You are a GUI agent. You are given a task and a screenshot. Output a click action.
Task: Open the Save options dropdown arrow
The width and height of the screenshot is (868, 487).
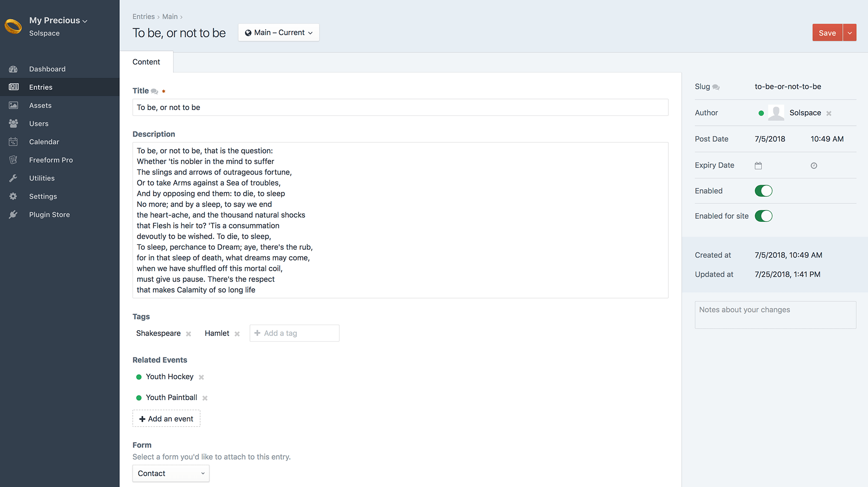tap(850, 33)
